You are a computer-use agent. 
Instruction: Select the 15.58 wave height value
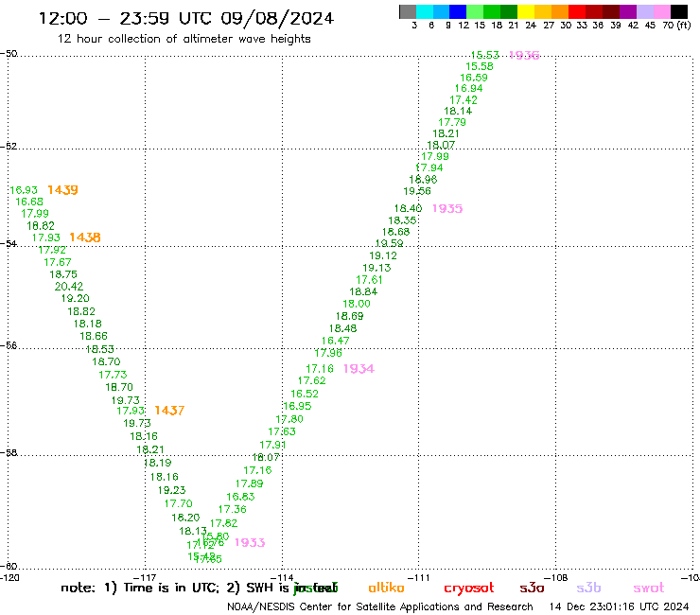[480, 66]
